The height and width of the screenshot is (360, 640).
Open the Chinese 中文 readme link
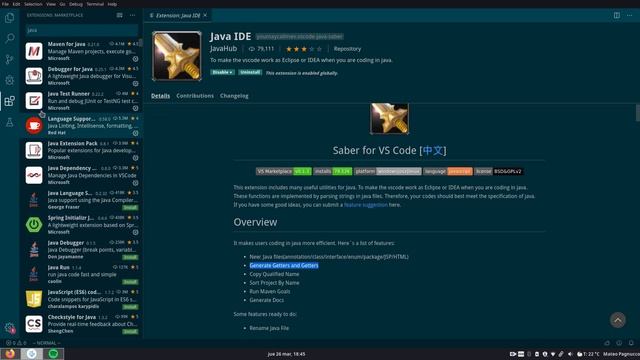[x=433, y=150]
